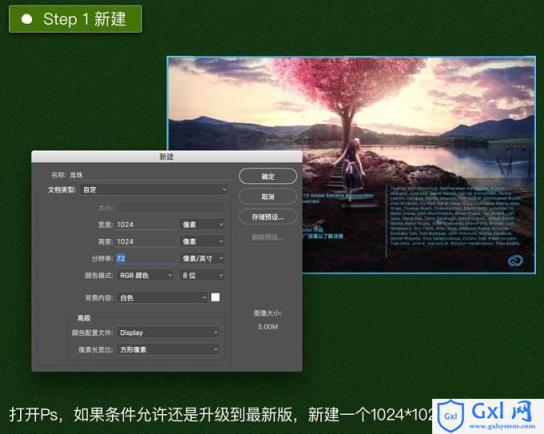Open the 文档类型 document type dropdown
544x434 pixels.
click(x=155, y=189)
